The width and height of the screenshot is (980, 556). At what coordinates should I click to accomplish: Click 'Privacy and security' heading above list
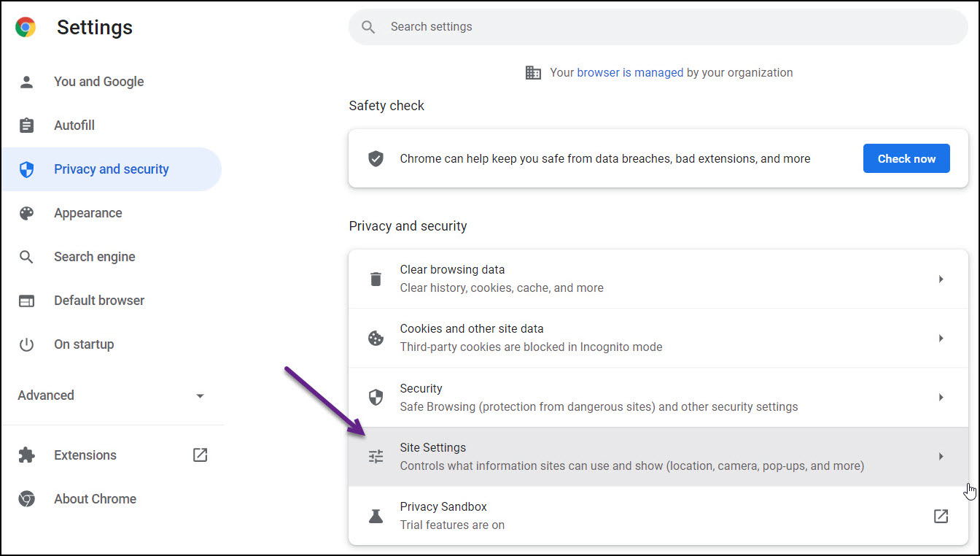pyautogui.click(x=408, y=226)
